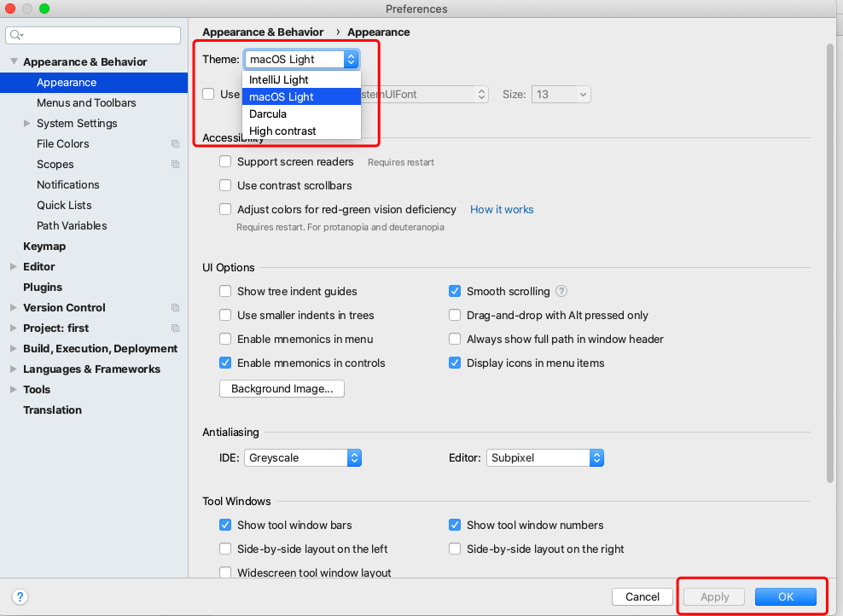
Task: Enable mnemonics in menu checkbox
Action: click(x=225, y=340)
